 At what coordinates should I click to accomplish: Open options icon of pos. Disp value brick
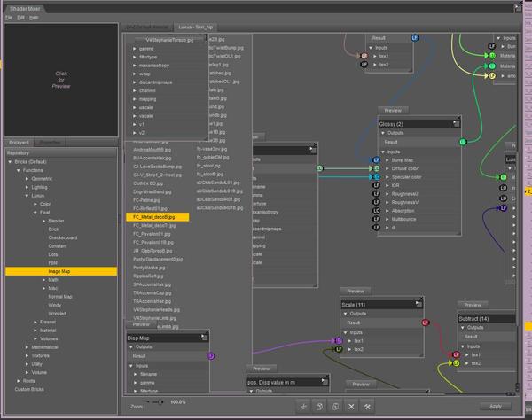point(325,382)
